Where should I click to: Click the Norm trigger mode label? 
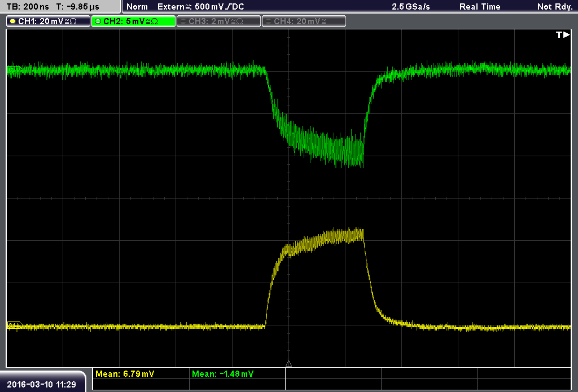pos(137,7)
